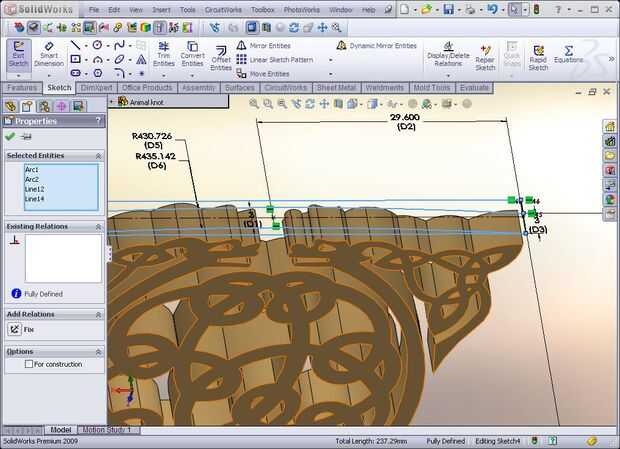Image resolution: width=620 pixels, height=449 pixels.
Task: Select the Circle sketch tool
Action: tap(97, 45)
